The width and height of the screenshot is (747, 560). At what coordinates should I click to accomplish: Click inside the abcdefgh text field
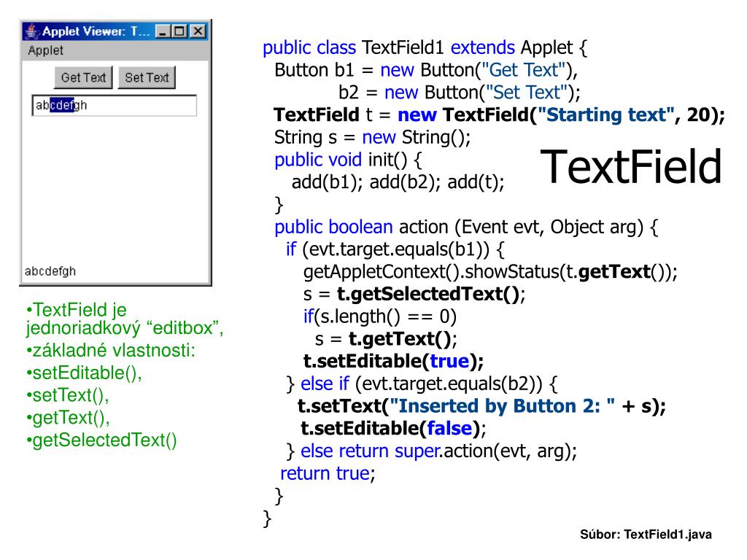pos(115,105)
